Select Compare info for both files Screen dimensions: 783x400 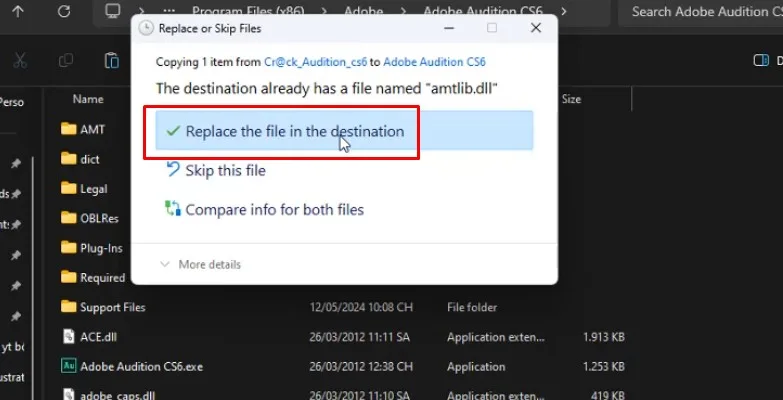coord(274,210)
